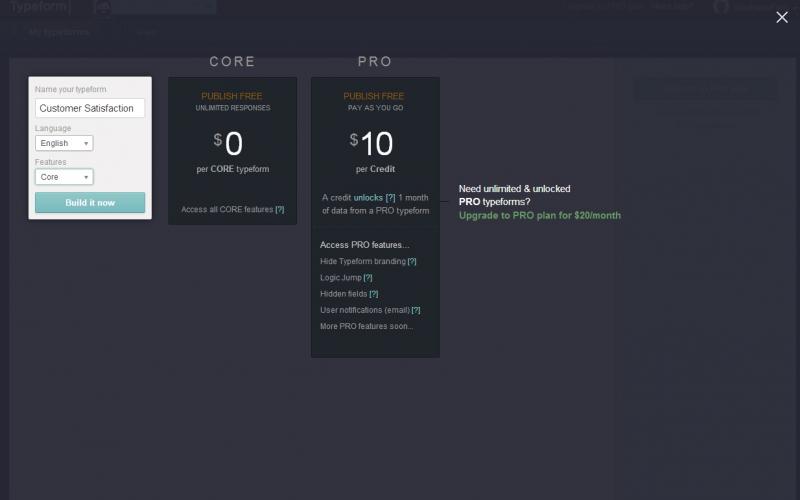Viewport: 800px width, 500px height.
Task: Click the 'unlocks' link in the PRO card
Action: pos(368,197)
